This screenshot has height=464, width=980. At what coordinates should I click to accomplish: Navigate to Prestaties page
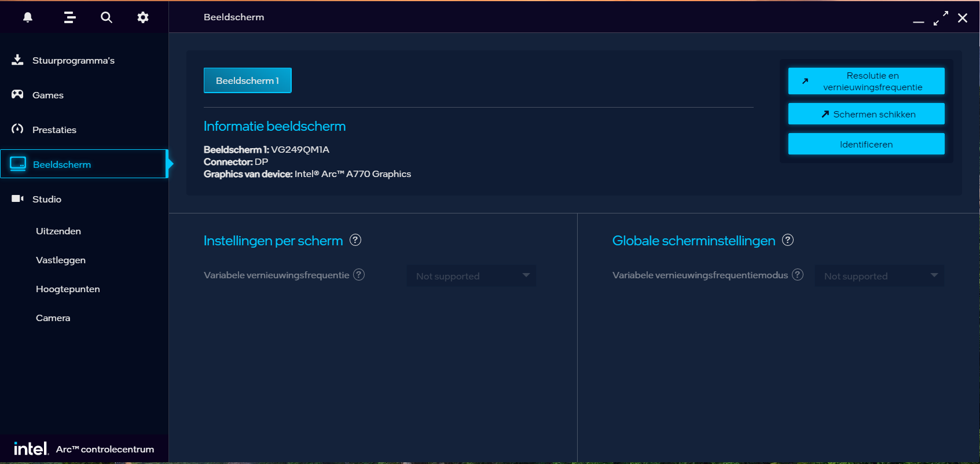pos(54,130)
